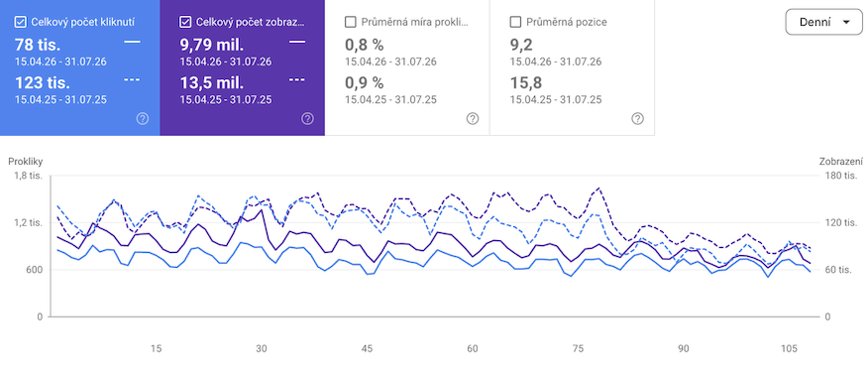Click solid line legend icon beside 9,79 mil.

point(296,42)
